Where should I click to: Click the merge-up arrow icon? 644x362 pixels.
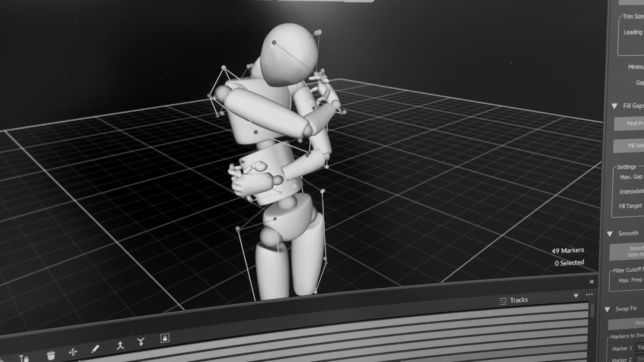click(120, 345)
